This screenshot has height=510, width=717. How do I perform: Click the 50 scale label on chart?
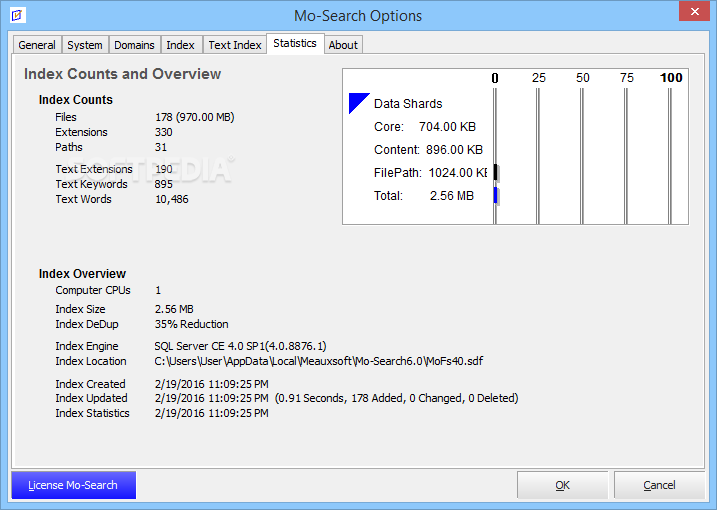coord(583,78)
